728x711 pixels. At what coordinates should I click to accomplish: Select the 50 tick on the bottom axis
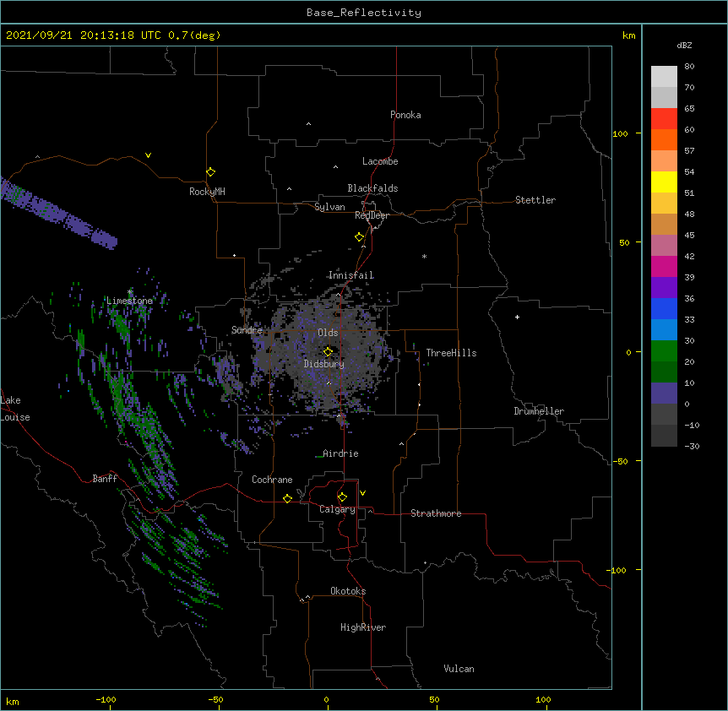click(434, 699)
